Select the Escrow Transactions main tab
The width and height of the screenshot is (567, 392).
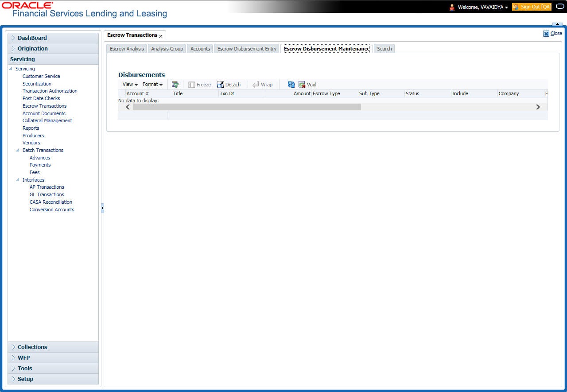132,35
